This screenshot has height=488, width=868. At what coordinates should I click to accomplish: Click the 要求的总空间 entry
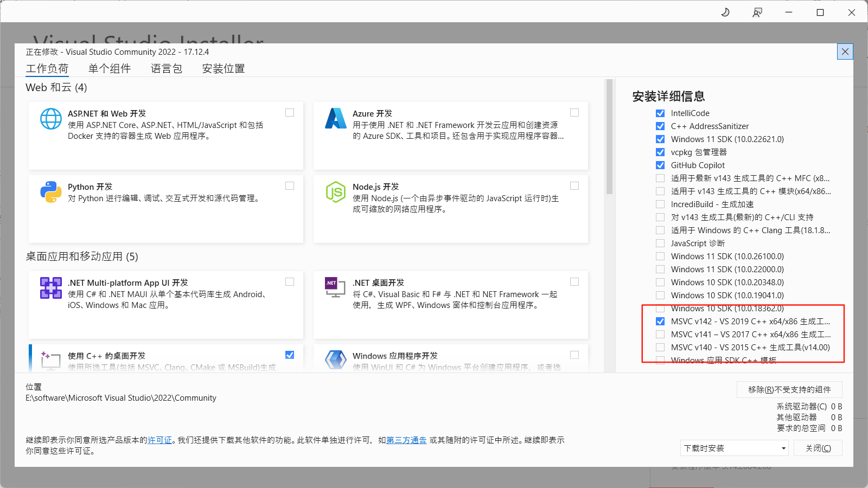point(809,428)
